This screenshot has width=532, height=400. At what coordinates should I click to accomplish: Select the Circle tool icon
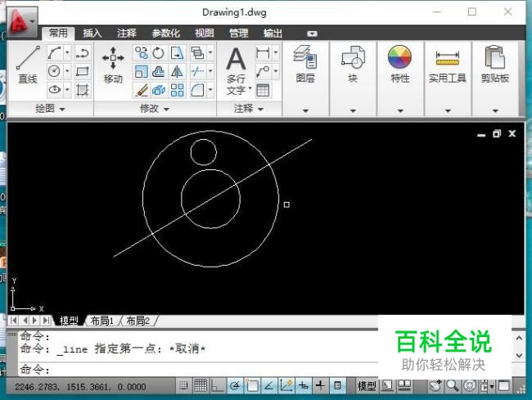[54, 71]
